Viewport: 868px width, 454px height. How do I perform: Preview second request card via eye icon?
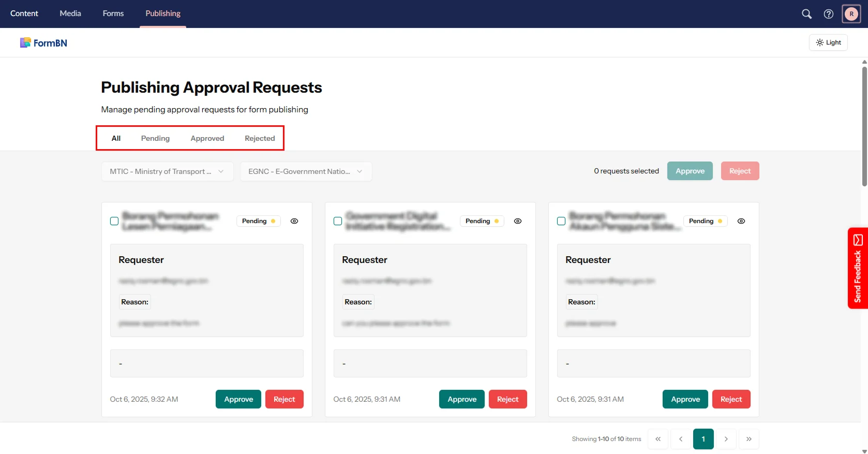518,221
